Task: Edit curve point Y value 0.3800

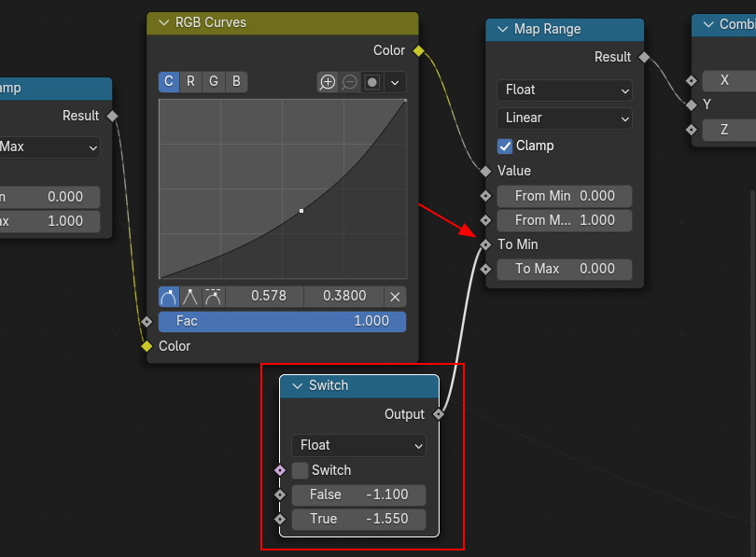Action: tap(344, 296)
